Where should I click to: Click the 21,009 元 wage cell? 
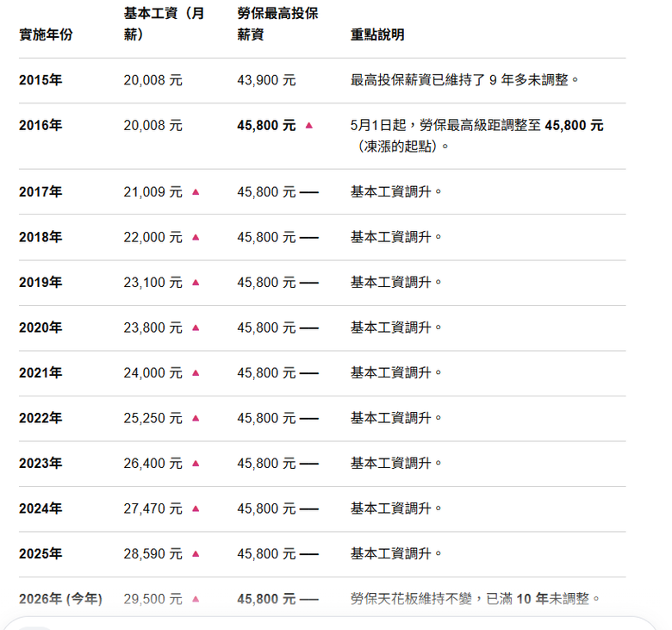pos(152,191)
